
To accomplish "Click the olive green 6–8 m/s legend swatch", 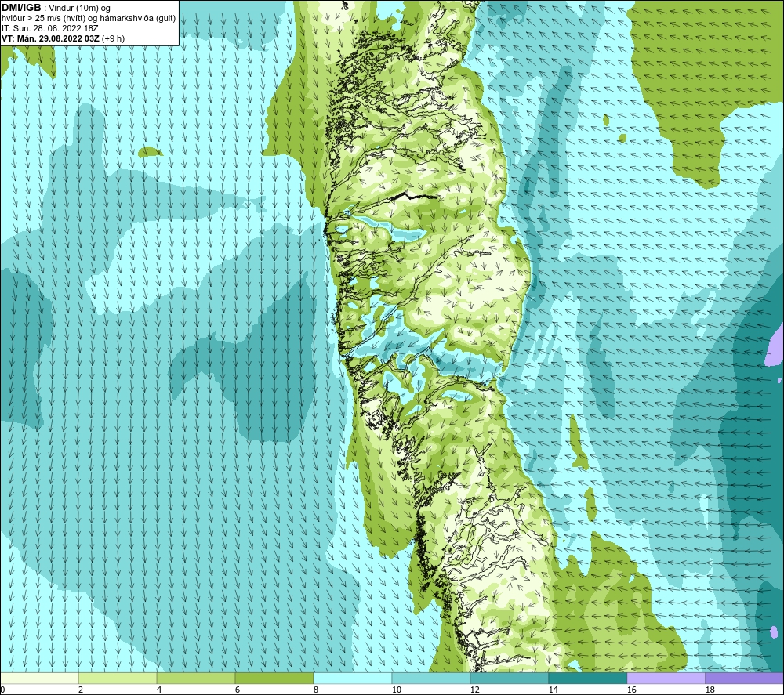I will coord(274,678).
